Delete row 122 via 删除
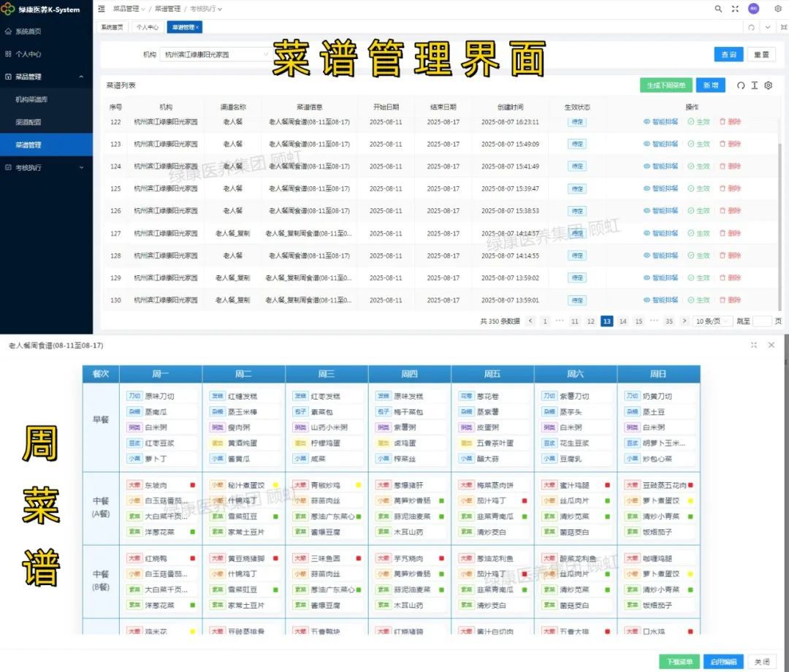This screenshot has width=789, height=672. tap(730, 122)
